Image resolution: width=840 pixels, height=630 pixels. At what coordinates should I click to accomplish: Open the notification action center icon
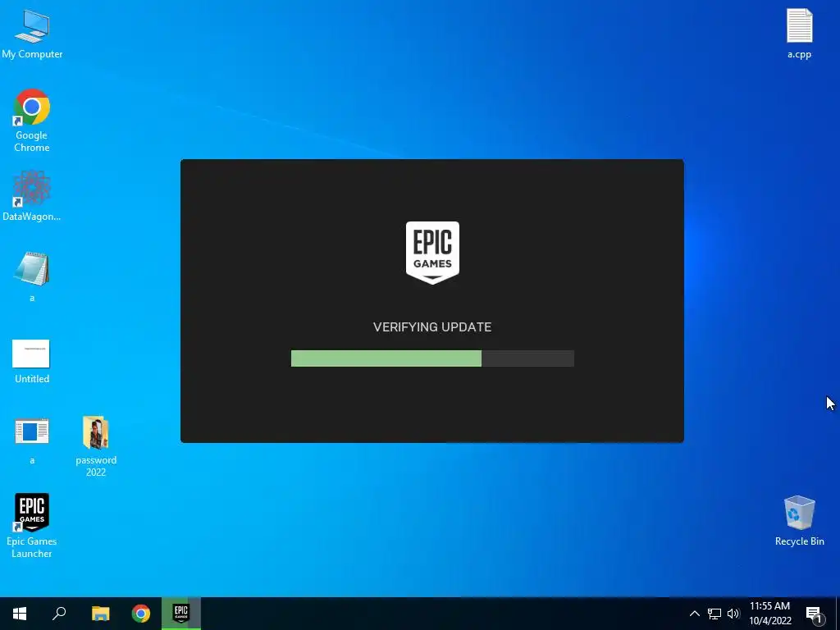coord(815,614)
